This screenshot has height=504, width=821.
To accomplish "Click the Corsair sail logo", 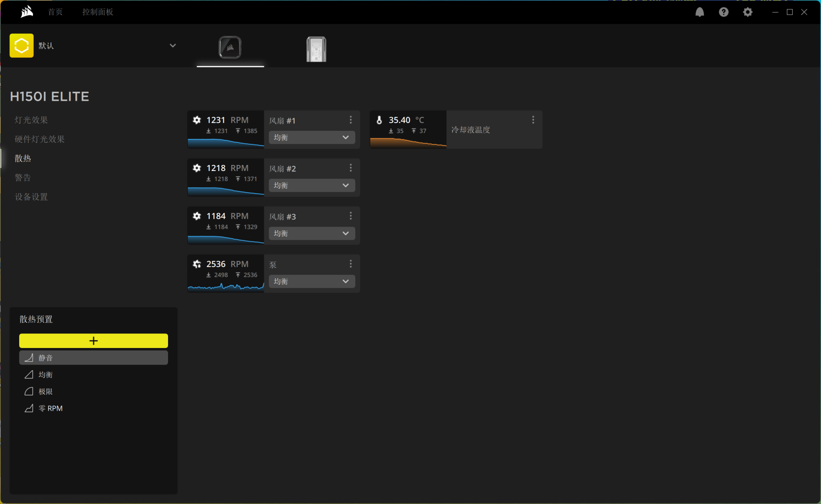I will tap(27, 12).
